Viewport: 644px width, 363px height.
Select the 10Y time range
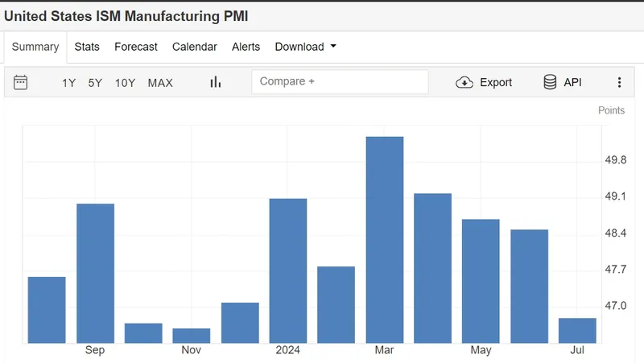(x=125, y=82)
